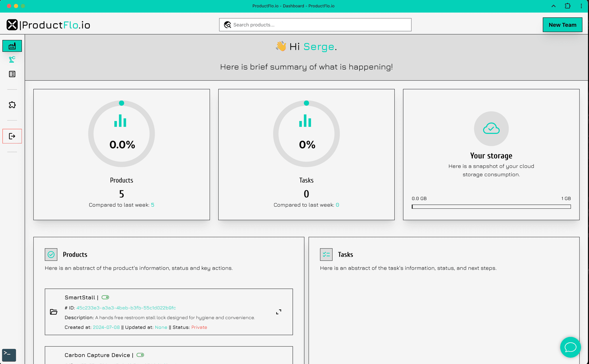Open the SmartStall folder icon

[54, 312]
